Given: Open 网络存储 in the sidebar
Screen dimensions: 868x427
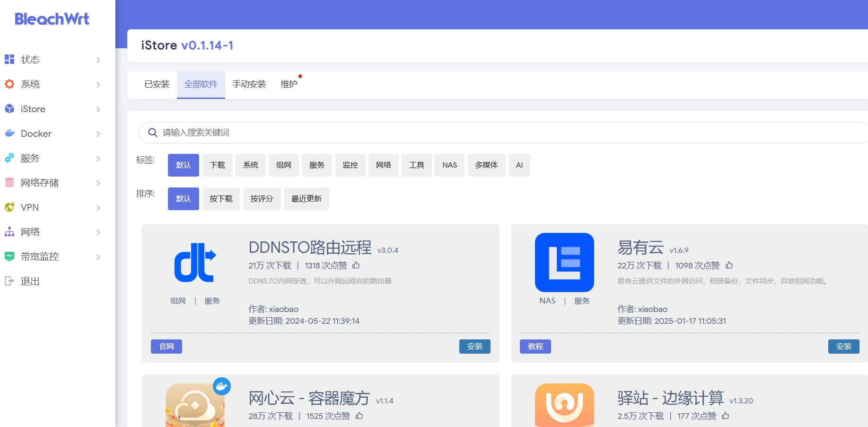Looking at the screenshot, I should pyautogui.click(x=40, y=183).
